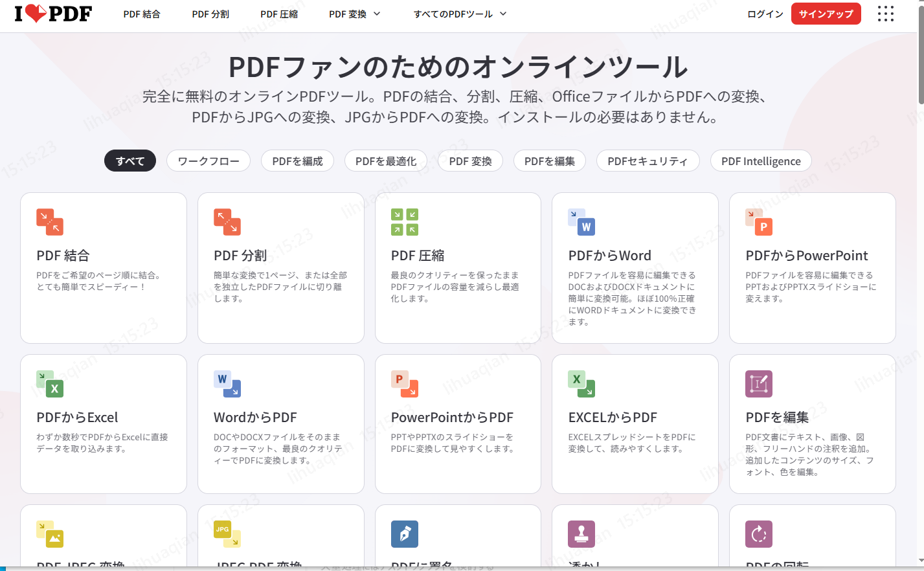Screen dimensions: 924x571
Task: Click the text 'EXCELスプレッドシートをPDFに'
Action: click(x=632, y=437)
